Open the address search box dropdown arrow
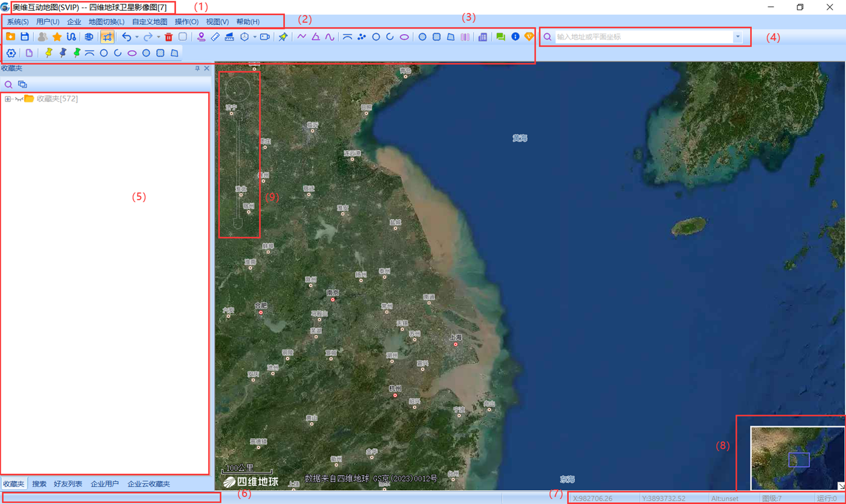Image resolution: width=846 pixels, height=504 pixels. pos(737,37)
